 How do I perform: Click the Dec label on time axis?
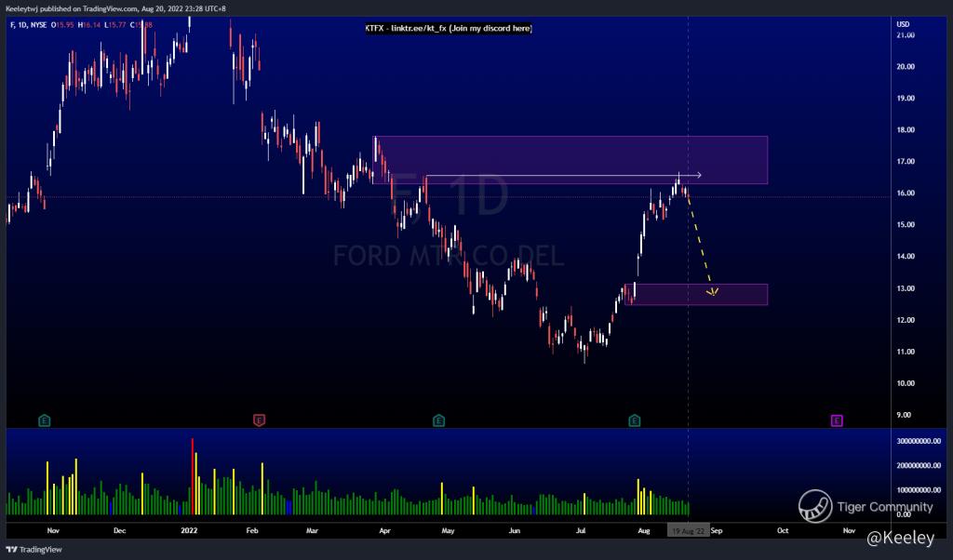(x=120, y=531)
